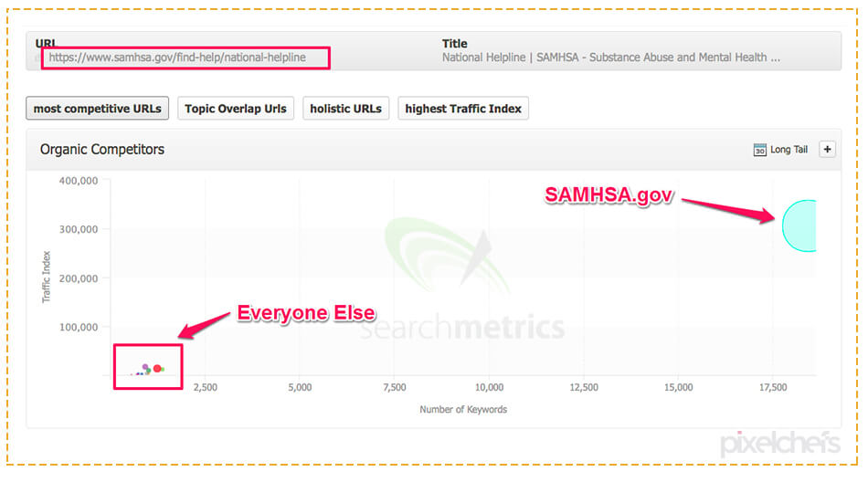Click the samhsa.gov national-helpline URL
The image size is (868, 482).
coord(177,58)
